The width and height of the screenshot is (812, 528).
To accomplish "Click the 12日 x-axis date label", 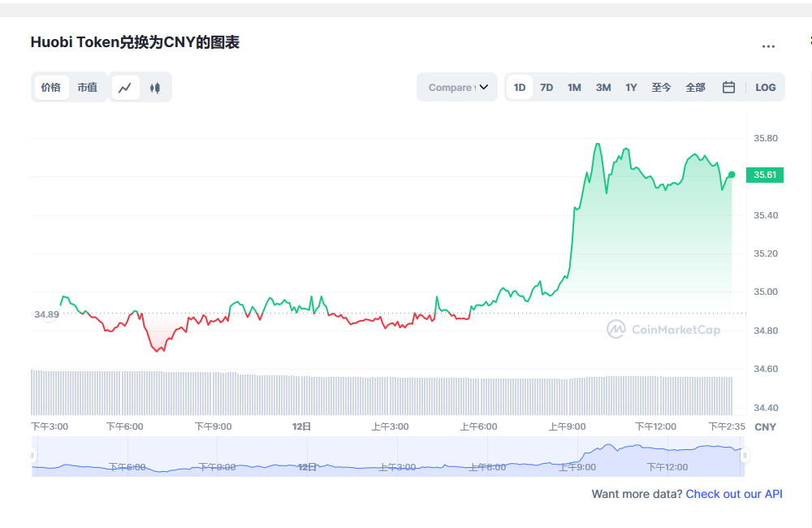I will pyautogui.click(x=301, y=426).
